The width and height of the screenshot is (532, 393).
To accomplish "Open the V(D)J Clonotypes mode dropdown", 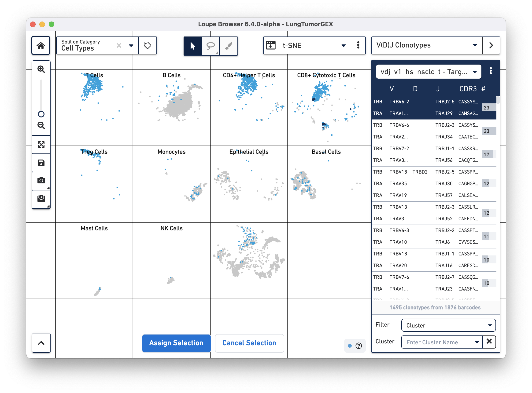I will (x=427, y=45).
